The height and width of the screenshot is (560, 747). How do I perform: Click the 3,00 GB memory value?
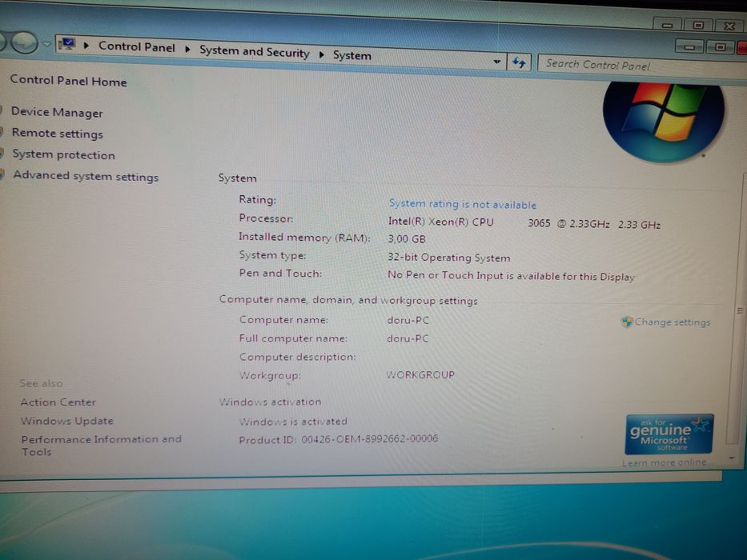click(407, 239)
